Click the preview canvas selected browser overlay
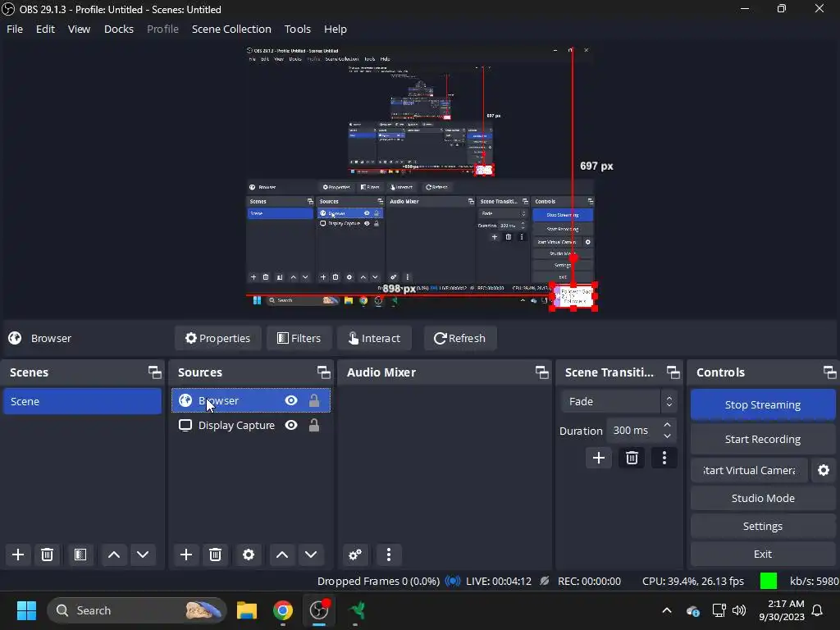This screenshot has height=630, width=840. (573, 296)
